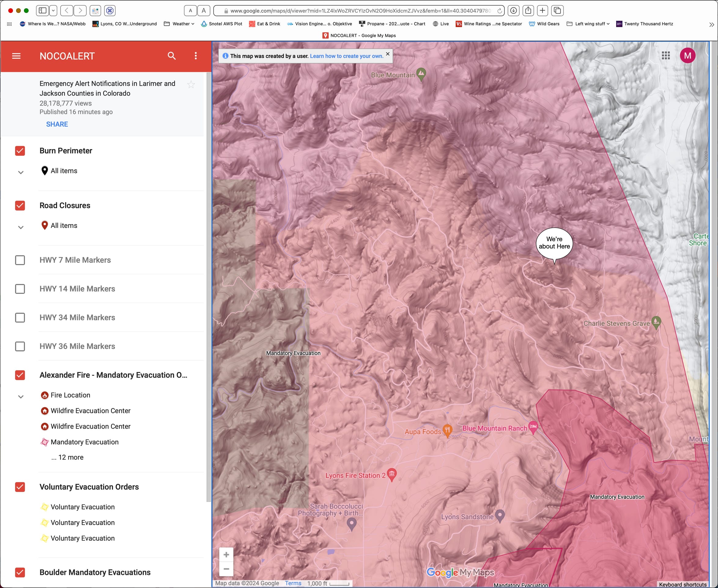Go back in Safari
This screenshot has height=588, width=718.
pyautogui.click(x=67, y=10)
